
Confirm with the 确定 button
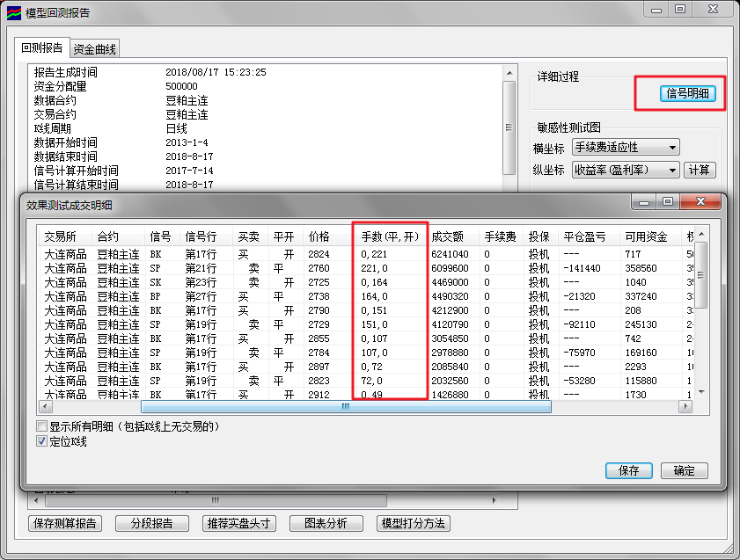click(685, 470)
